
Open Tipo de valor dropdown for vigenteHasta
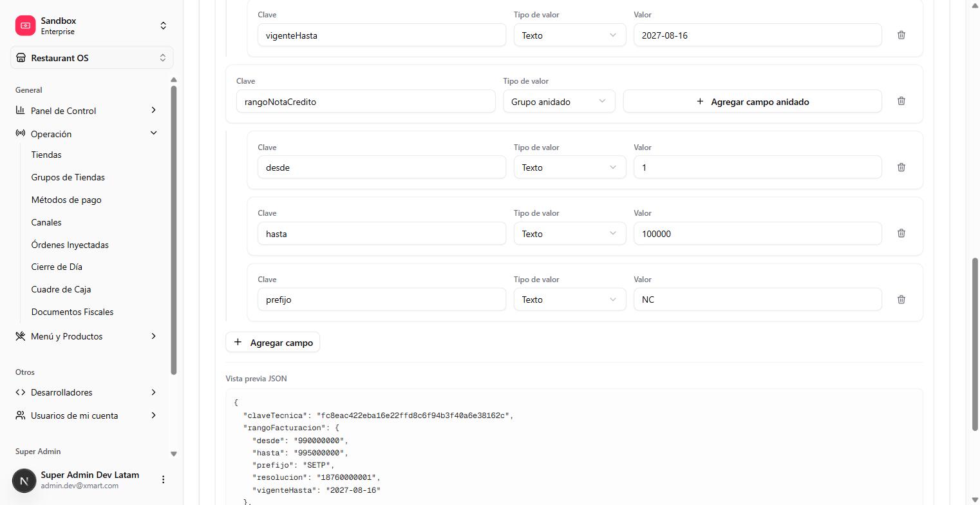569,35
